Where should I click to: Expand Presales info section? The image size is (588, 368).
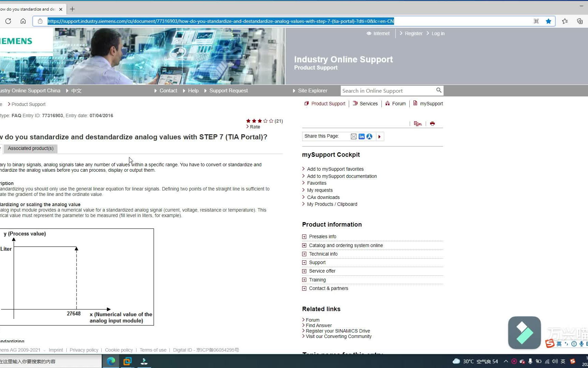click(x=304, y=236)
